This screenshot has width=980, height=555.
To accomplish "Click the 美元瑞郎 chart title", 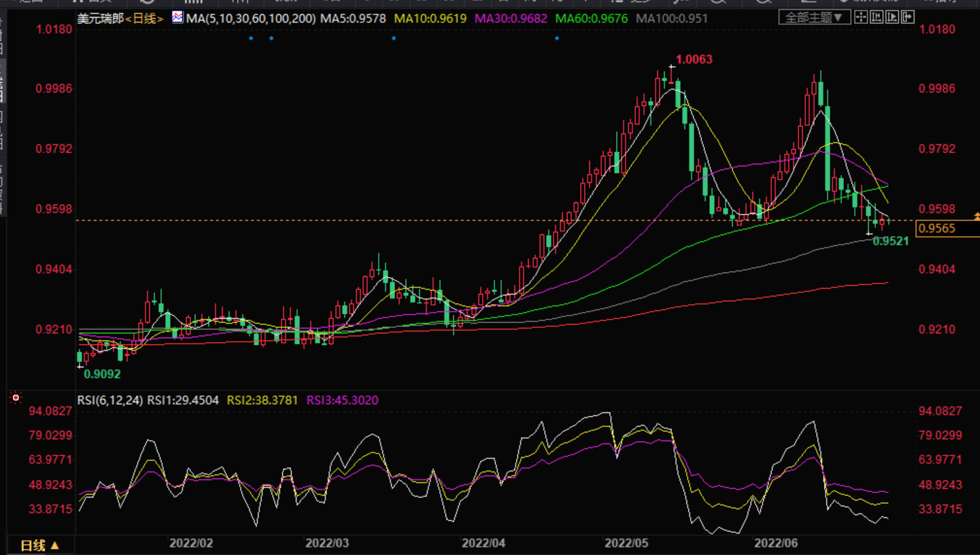I will (x=100, y=19).
